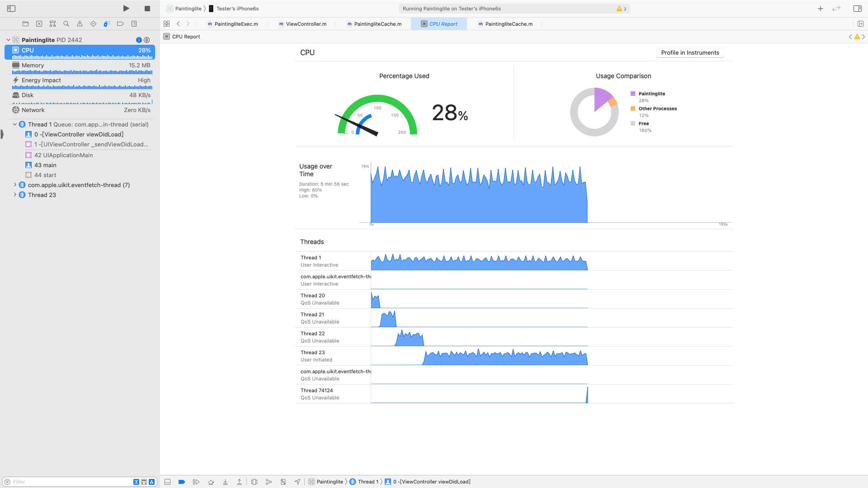Toggle breakpoints activation in debug bar
This screenshot has width=868, height=488.
pos(182,482)
